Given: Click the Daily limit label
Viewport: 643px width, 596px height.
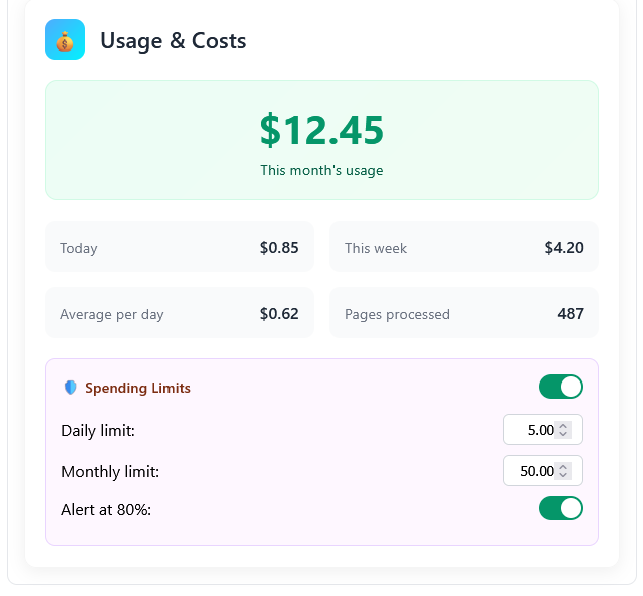Looking at the screenshot, I should (98, 431).
